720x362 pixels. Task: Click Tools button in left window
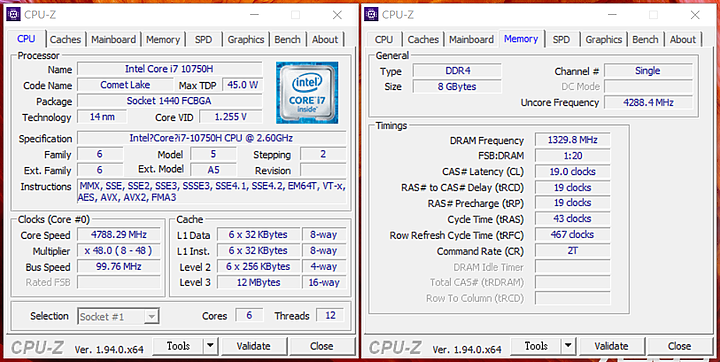[178, 346]
